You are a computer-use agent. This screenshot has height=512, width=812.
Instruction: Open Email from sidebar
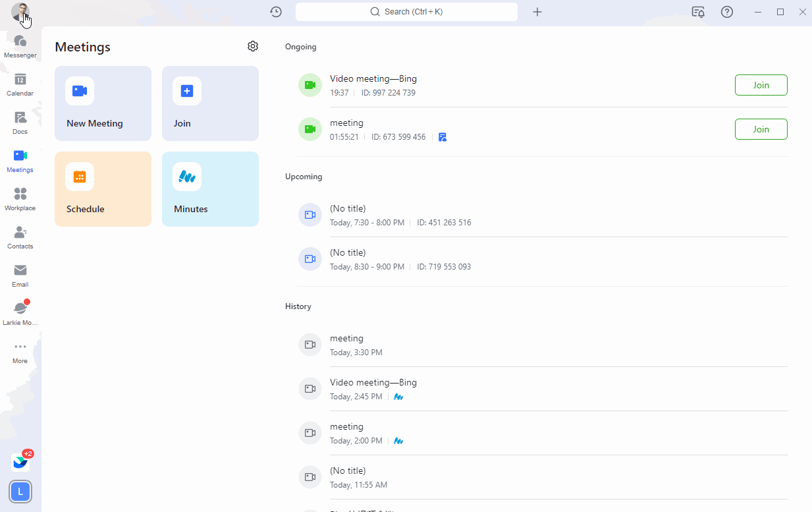click(20, 275)
